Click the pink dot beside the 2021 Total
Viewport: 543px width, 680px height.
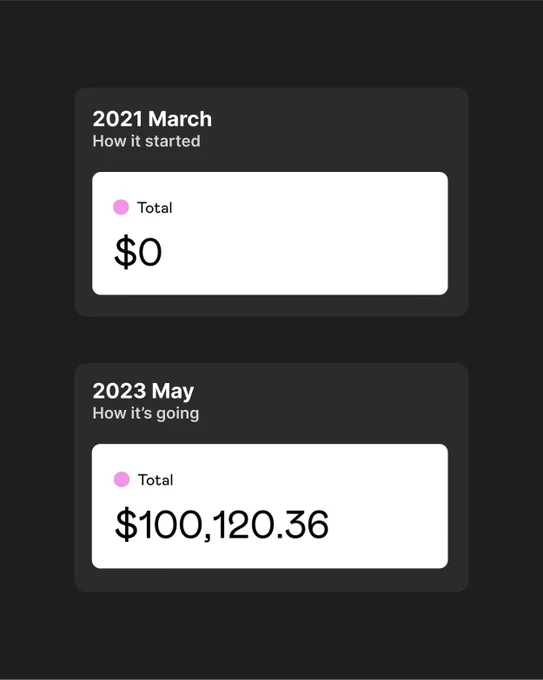click(121, 207)
